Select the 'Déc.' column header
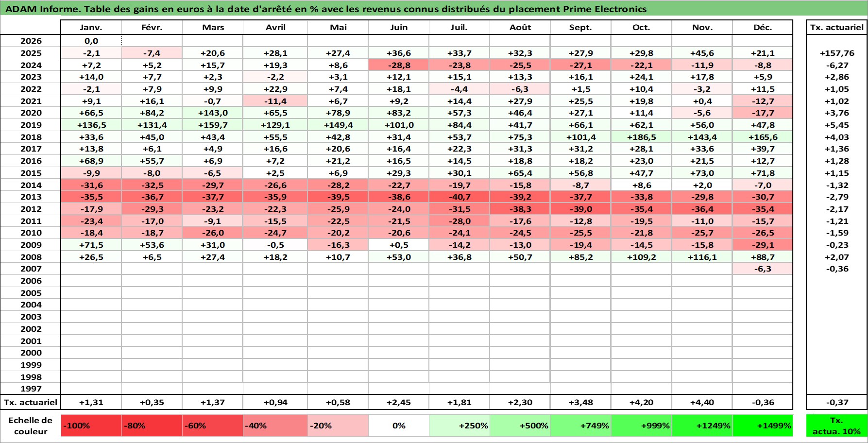 coord(763,27)
